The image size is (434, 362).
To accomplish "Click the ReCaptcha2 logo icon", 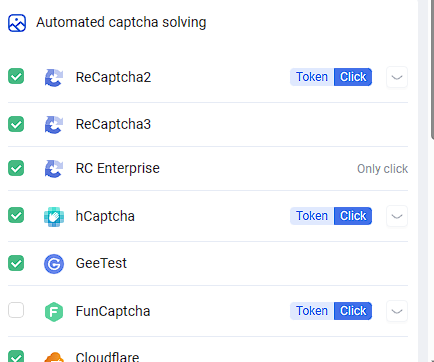I will tap(54, 77).
